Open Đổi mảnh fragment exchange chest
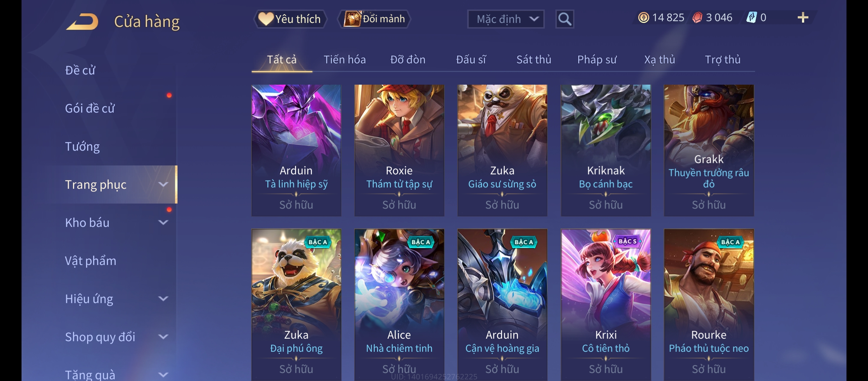The height and width of the screenshot is (381, 868). pyautogui.click(x=374, y=19)
